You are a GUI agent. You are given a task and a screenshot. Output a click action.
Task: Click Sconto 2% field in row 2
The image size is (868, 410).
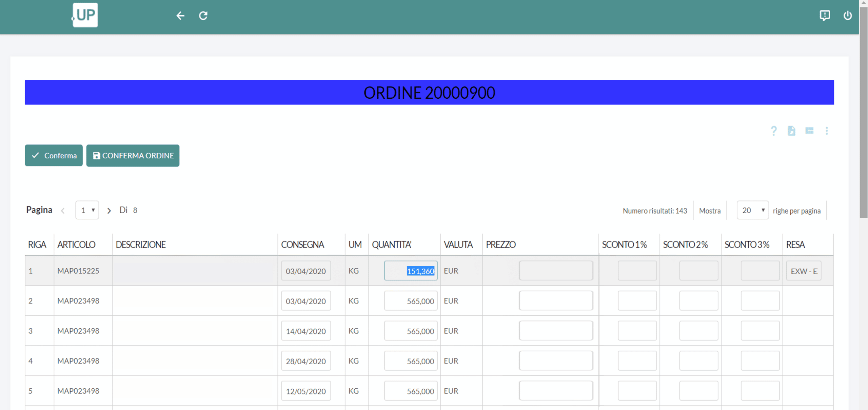click(x=698, y=300)
